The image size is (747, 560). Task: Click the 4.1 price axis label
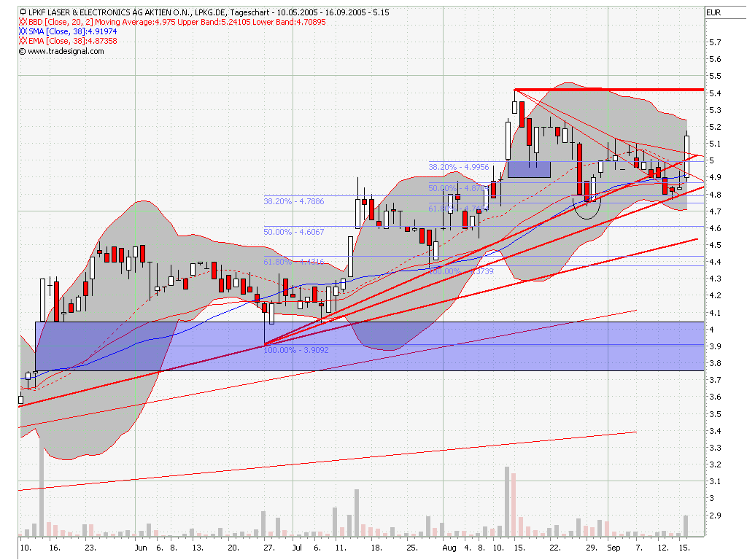pyautogui.click(x=715, y=313)
